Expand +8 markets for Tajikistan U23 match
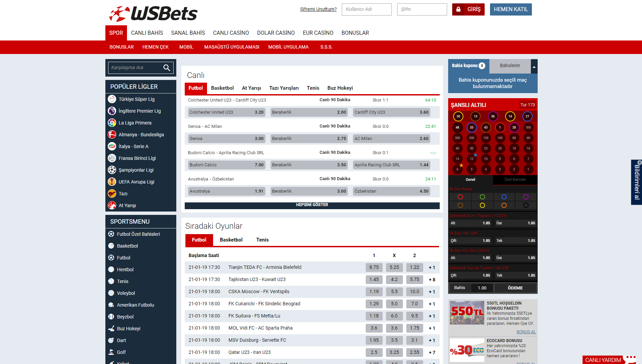642x364 pixels. 432,280
